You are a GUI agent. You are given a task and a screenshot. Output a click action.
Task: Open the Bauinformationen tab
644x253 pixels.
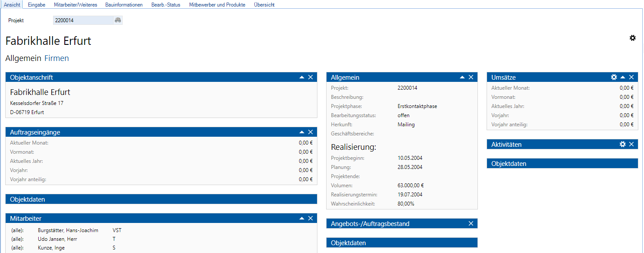[x=124, y=5]
